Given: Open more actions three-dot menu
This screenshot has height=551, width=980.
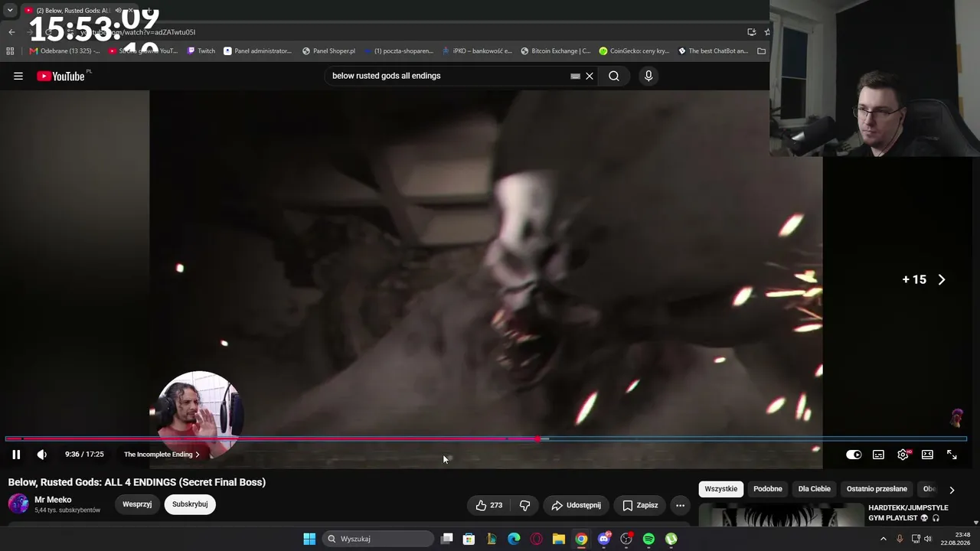Looking at the screenshot, I should point(680,505).
